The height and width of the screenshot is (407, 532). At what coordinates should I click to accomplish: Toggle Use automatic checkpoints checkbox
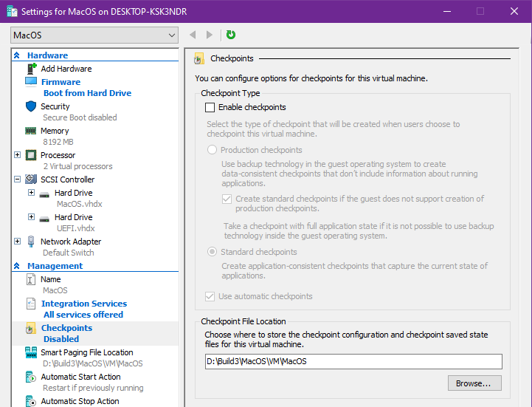pos(210,296)
